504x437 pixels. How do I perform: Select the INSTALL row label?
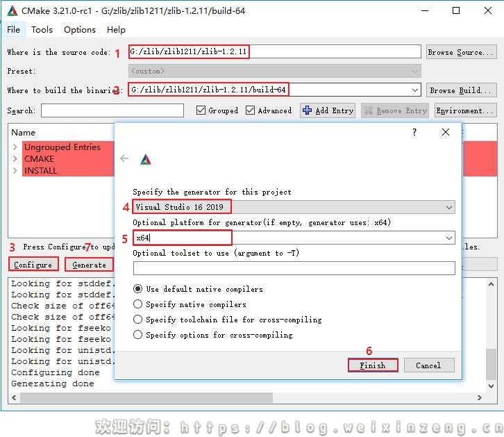click(x=40, y=171)
